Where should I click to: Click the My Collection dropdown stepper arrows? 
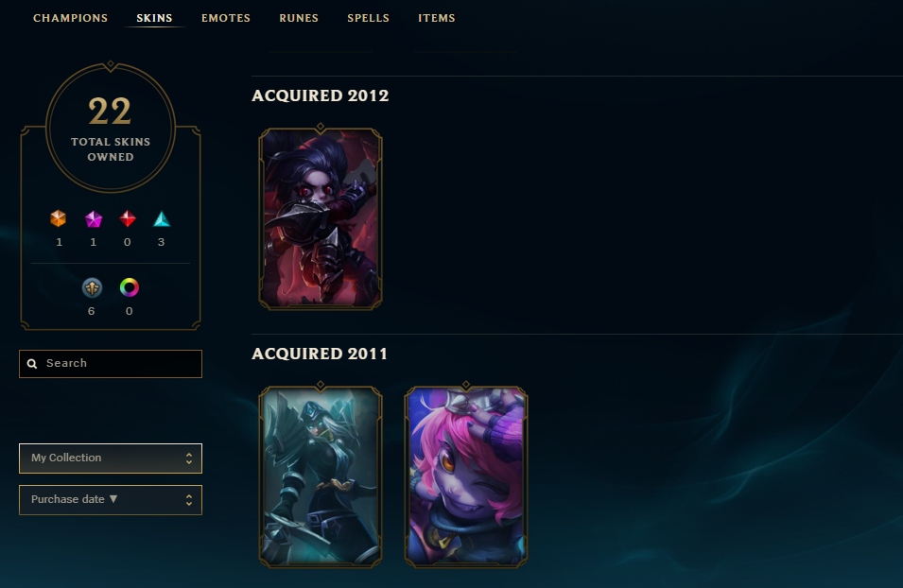pyautogui.click(x=189, y=458)
